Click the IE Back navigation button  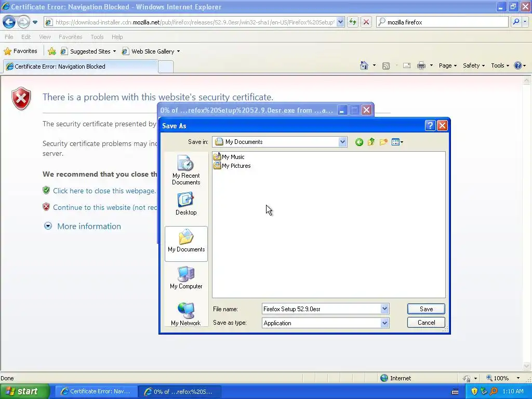[x=9, y=22]
